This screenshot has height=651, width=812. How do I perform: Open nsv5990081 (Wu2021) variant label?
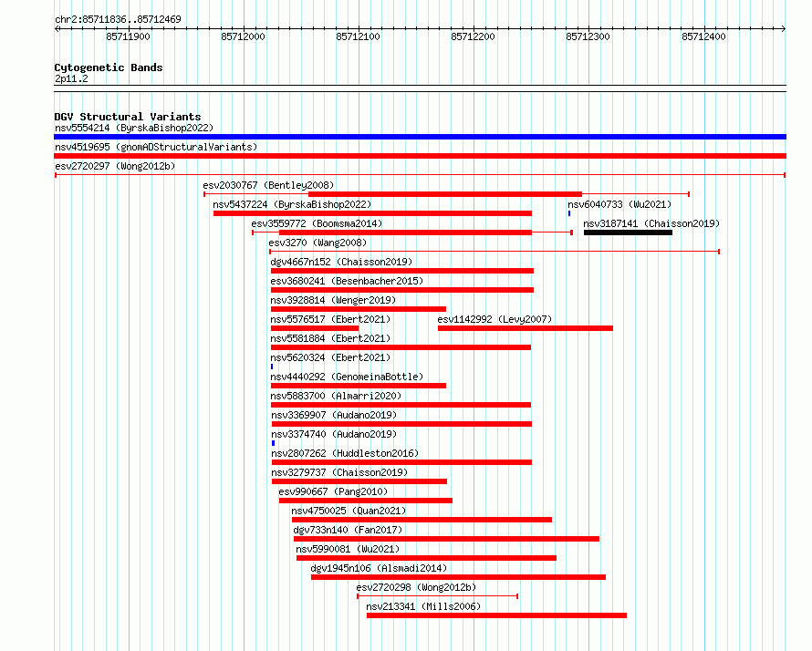[x=348, y=549]
